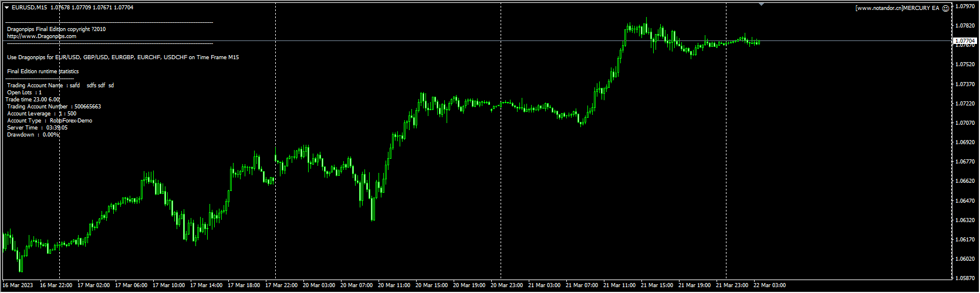Click the http://www.Dragonpips.com text
The width and height of the screenshot is (980, 293).
tap(42, 36)
